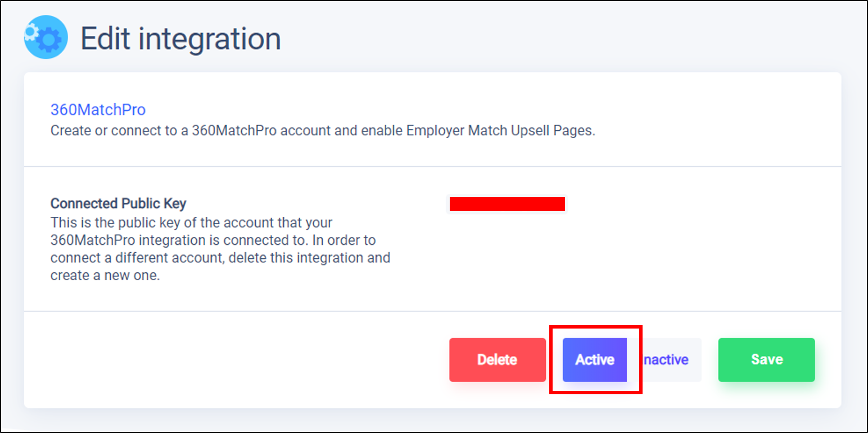The height and width of the screenshot is (433, 868).
Task: Click empty space right of the public key
Action: pyautogui.click(x=703, y=204)
